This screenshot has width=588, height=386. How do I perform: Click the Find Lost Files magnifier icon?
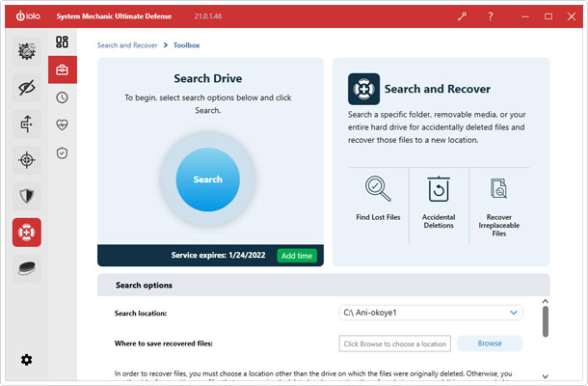pyautogui.click(x=378, y=189)
